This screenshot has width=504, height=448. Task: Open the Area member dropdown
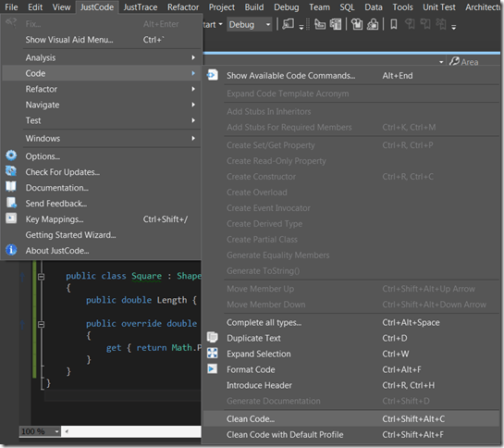441,62
